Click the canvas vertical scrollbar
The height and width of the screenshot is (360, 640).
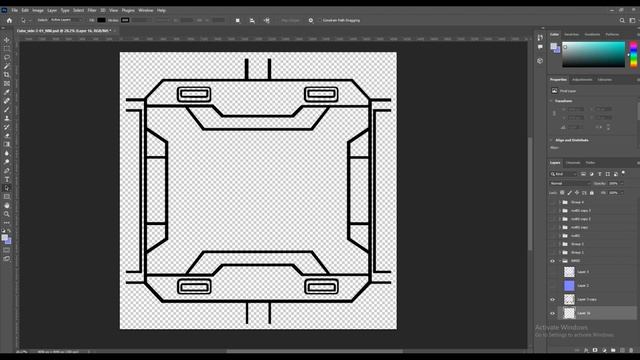click(530, 194)
